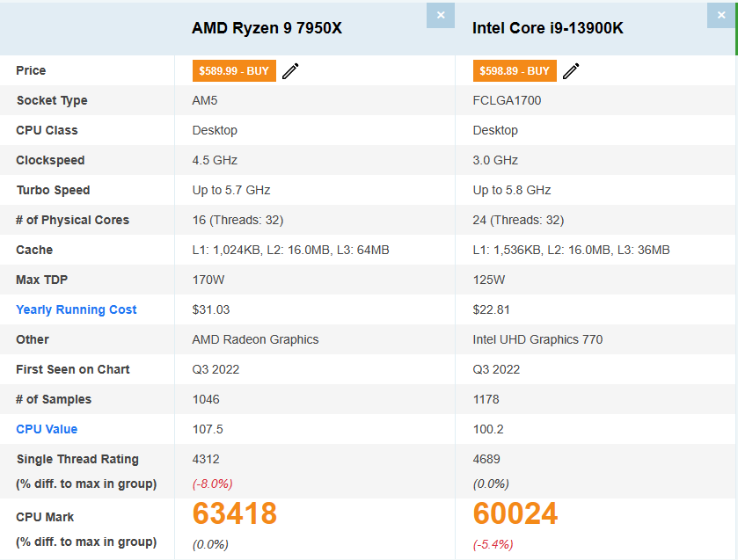Click the '# of Physical Cores' label
Screen dimensions: 738x560
pyautogui.click(x=72, y=220)
